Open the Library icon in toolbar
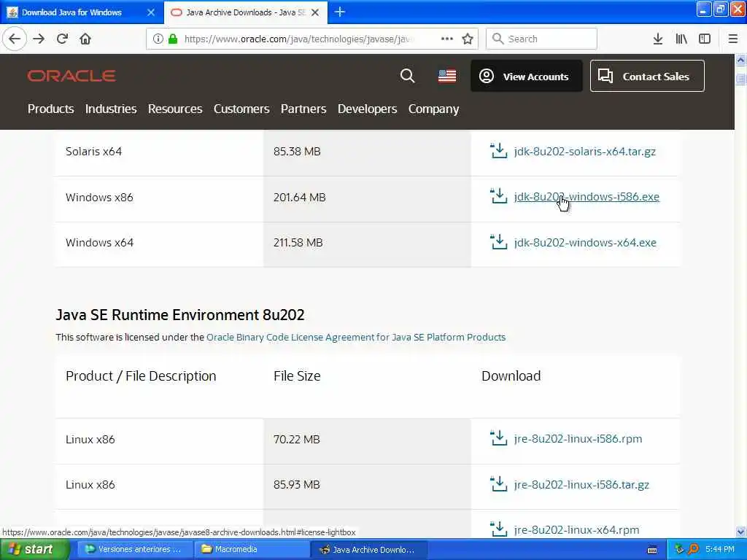The height and width of the screenshot is (560, 747). [x=681, y=39]
